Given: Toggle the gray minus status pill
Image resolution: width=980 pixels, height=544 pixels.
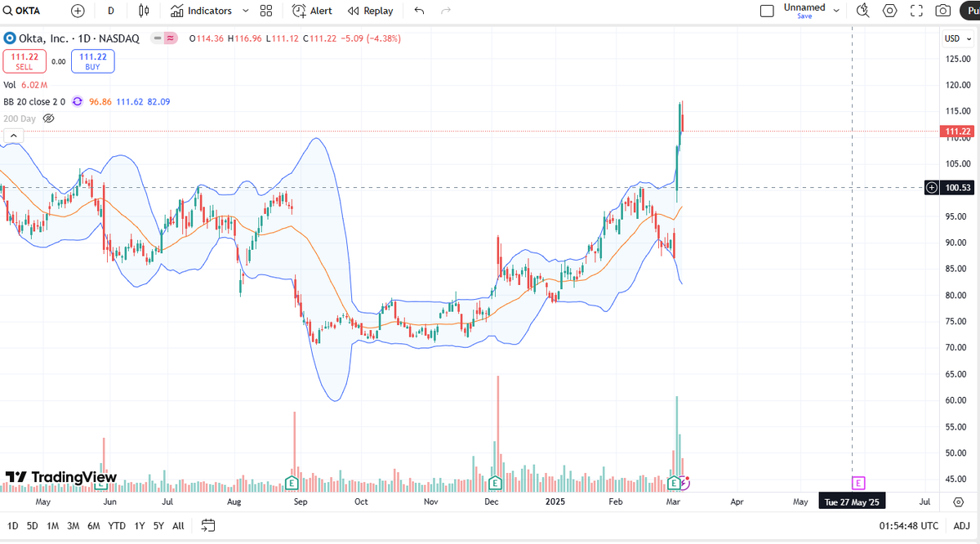Looking at the screenshot, I should 158,38.
